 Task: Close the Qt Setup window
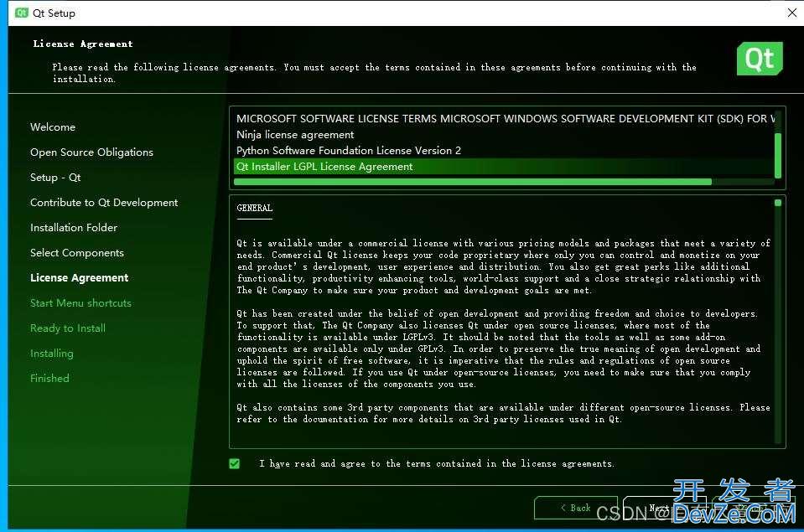791,13
